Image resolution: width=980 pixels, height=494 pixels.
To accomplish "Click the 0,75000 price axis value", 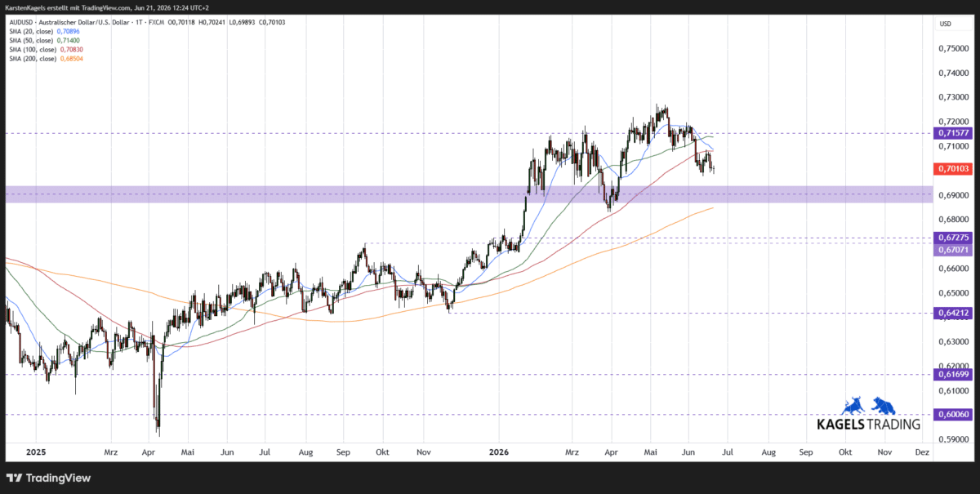I will coord(954,48).
